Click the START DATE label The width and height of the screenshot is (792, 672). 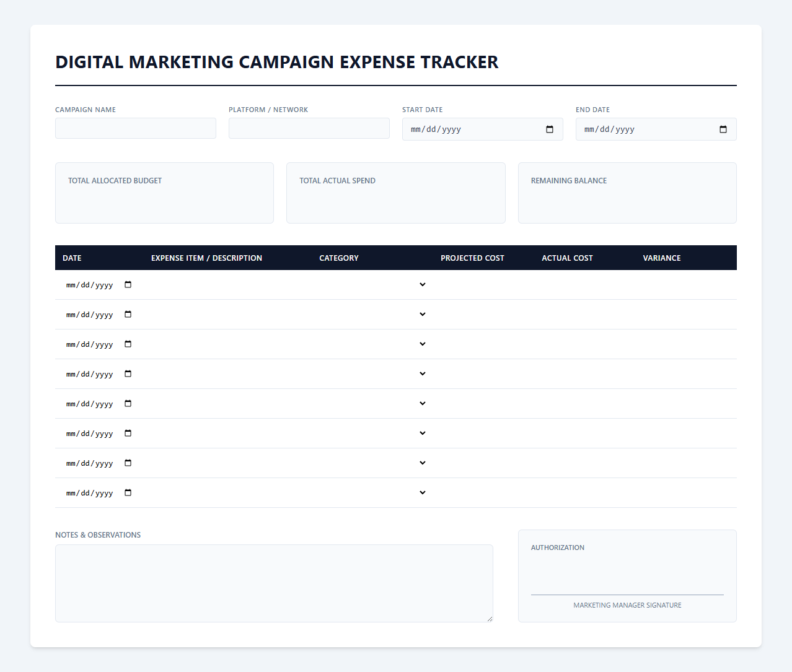click(423, 110)
